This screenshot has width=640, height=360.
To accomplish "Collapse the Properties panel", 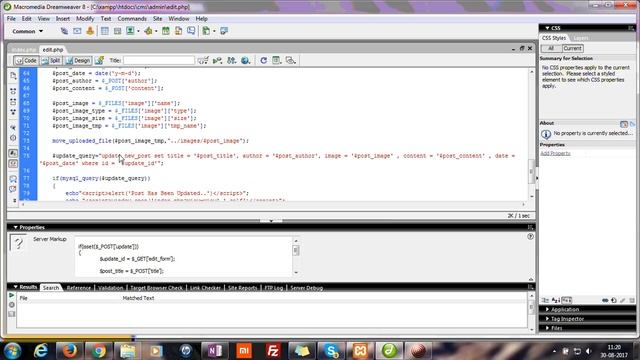I will click(x=16, y=227).
